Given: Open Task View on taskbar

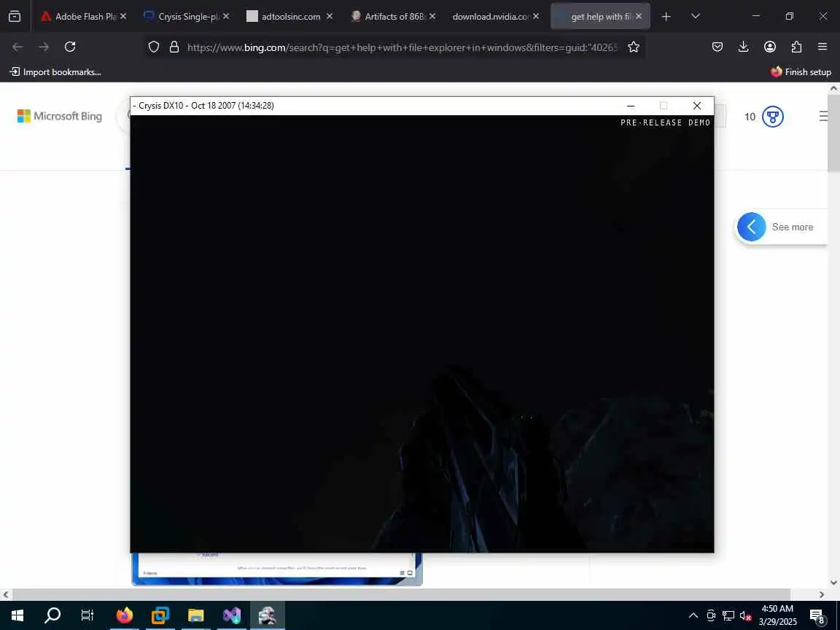Looking at the screenshot, I should 87,615.
